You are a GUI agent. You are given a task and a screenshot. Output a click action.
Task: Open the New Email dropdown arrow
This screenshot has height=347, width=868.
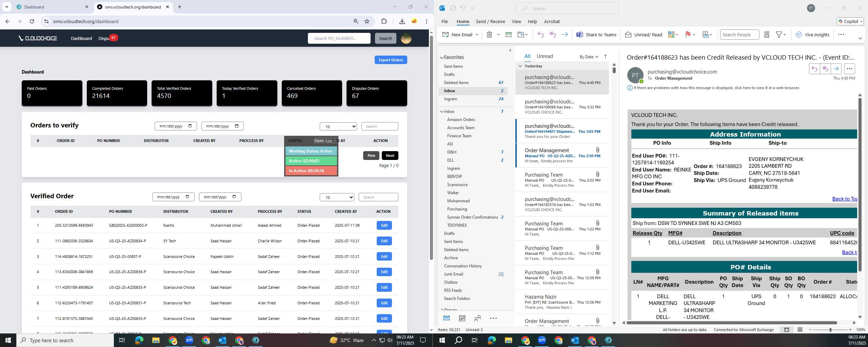click(477, 35)
